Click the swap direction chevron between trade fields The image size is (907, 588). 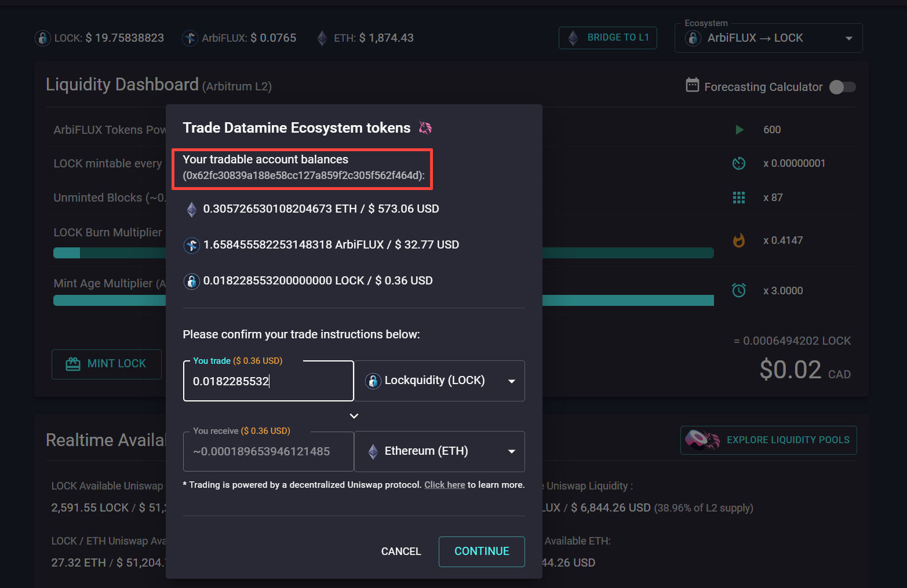click(354, 416)
